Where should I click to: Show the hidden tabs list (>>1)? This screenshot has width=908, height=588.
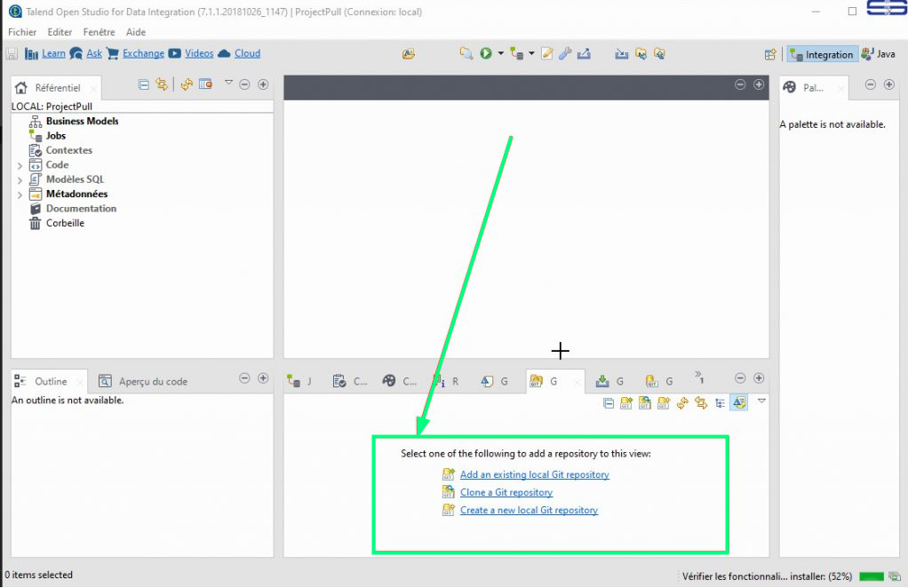click(x=699, y=377)
